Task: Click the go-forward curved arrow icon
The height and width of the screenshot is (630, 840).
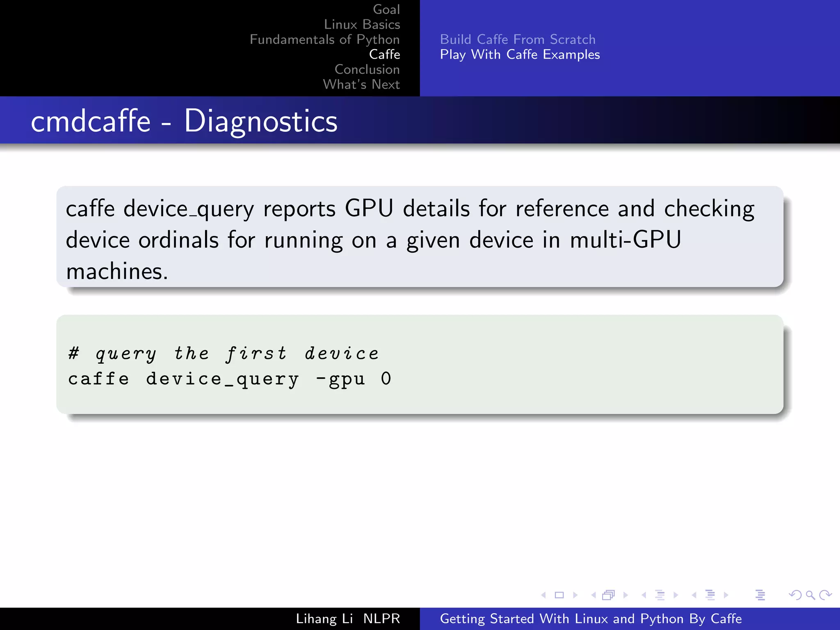Action: [825, 595]
